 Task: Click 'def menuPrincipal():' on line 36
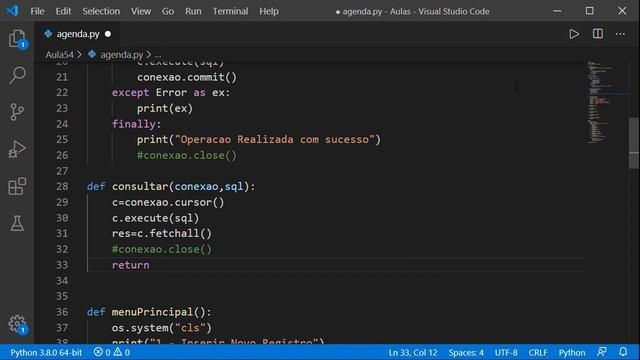pos(149,312)
